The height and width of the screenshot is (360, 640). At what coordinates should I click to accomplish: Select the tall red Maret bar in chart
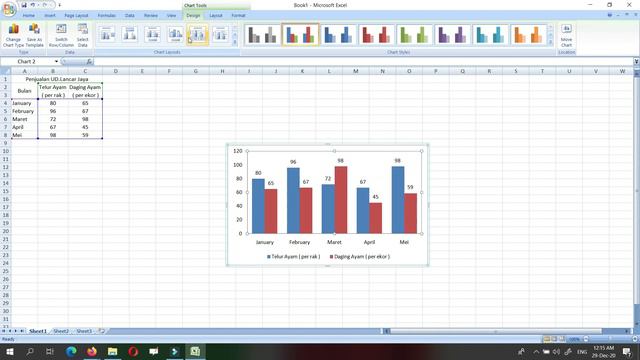341,200
